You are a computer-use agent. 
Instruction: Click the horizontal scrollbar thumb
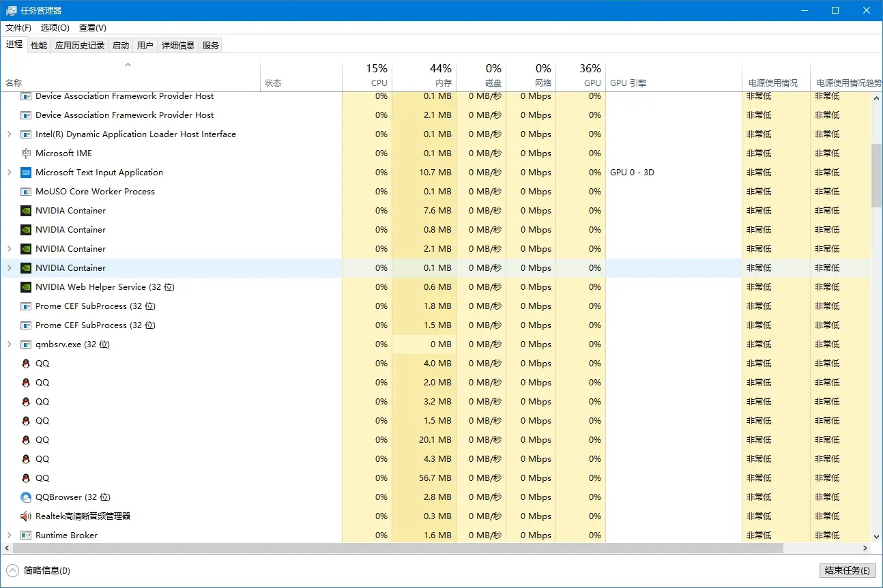[x=398, y=548]
